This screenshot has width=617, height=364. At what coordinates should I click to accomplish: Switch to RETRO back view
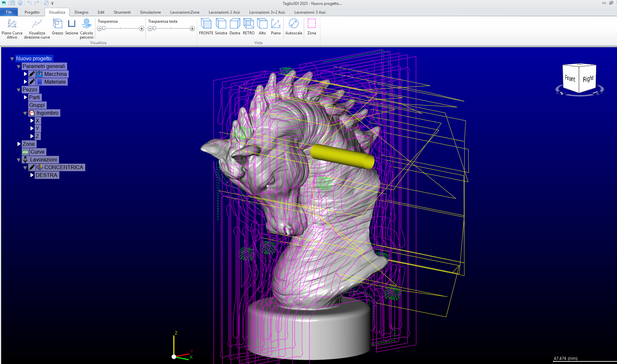[248, 24]
